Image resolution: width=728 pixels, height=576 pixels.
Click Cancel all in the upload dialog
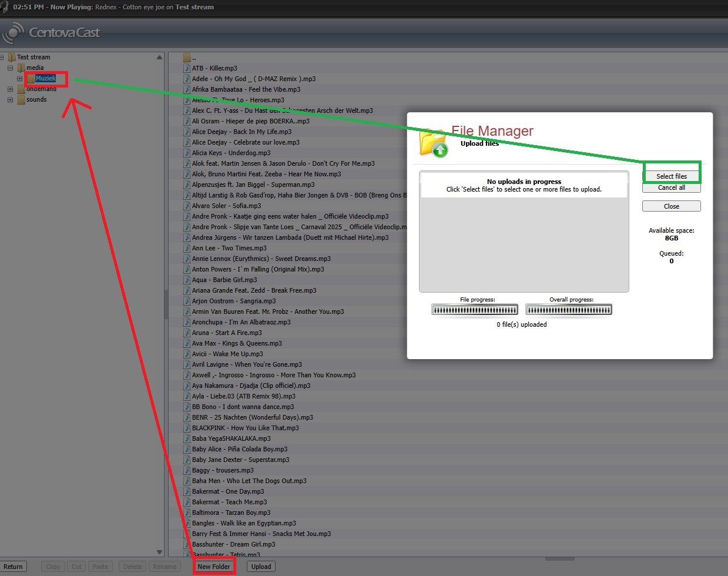click(671, 187)
